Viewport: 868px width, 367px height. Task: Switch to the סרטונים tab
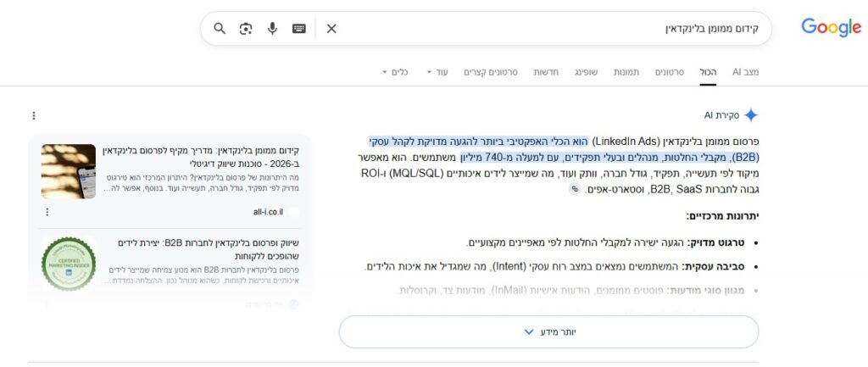pyautogui.click(x=670, y=72)
